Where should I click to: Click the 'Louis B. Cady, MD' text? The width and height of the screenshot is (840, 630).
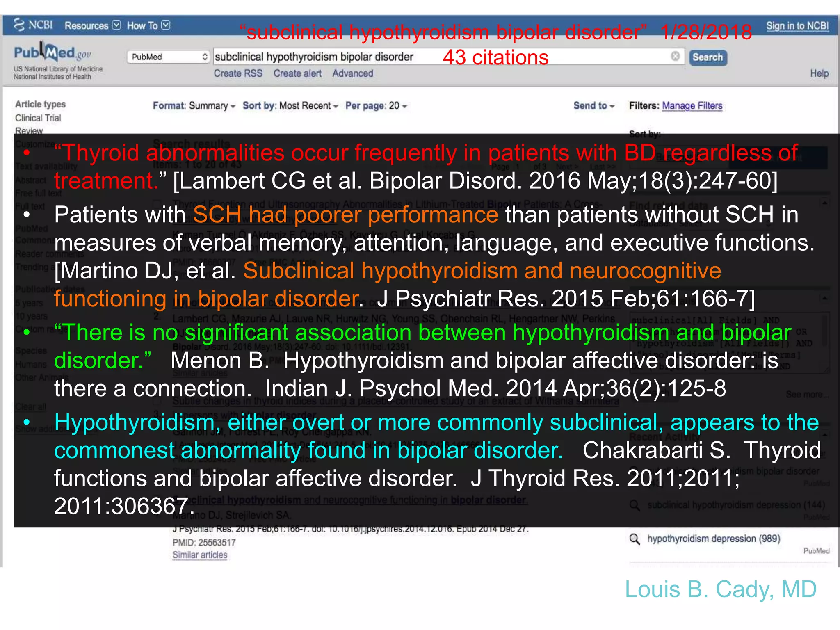pos(721,589)
